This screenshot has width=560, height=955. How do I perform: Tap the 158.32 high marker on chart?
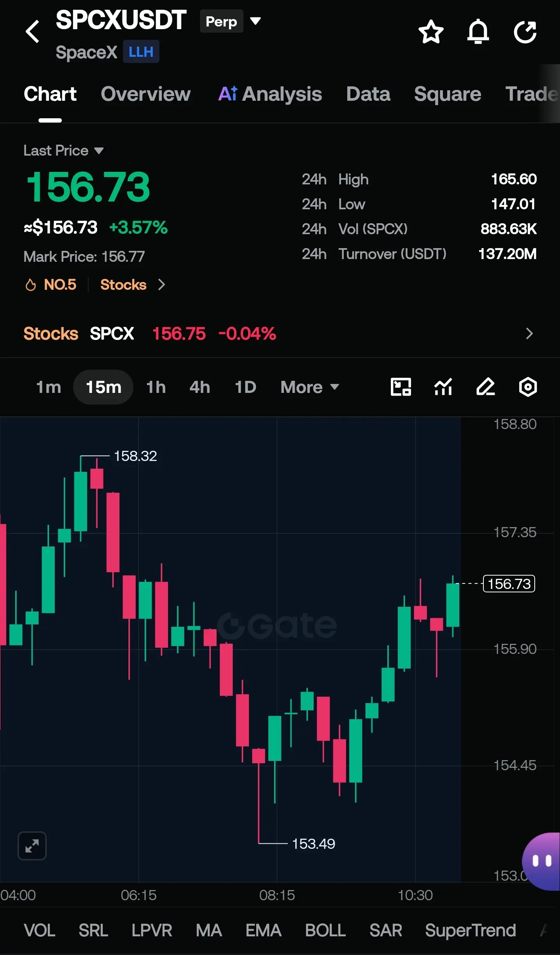(x=135, y=456)
